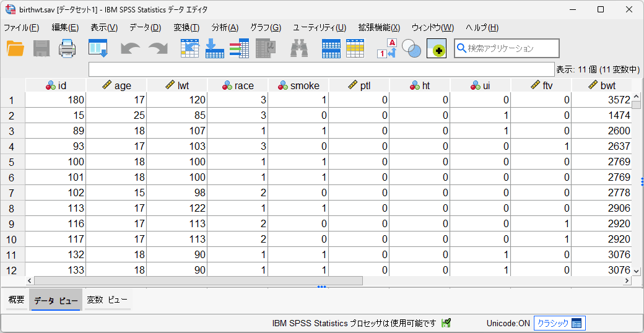Click the Insert variable icon

point(355,48)
